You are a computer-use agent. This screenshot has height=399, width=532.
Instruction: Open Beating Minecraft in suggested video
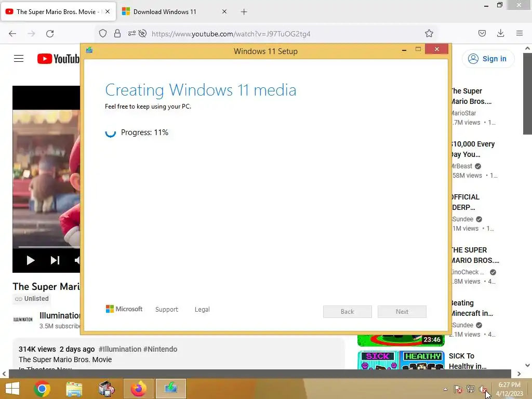pos(472,308)
